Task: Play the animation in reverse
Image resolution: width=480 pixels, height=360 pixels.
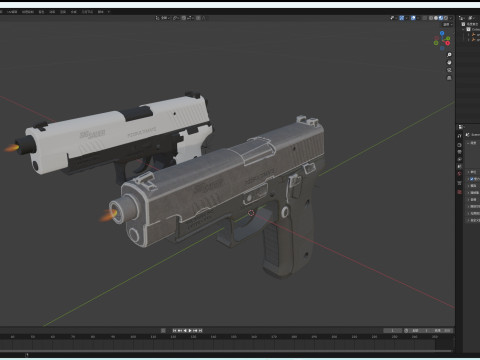Action: [185, 331]
